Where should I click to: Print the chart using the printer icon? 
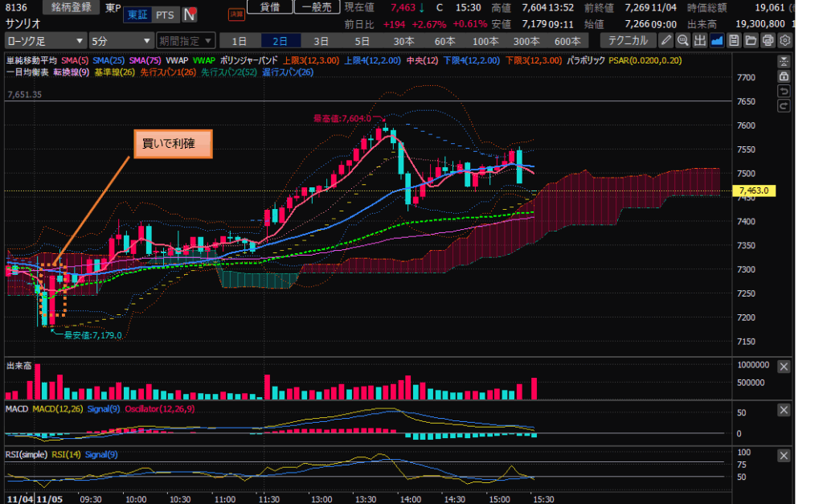[x=768, y=40]
